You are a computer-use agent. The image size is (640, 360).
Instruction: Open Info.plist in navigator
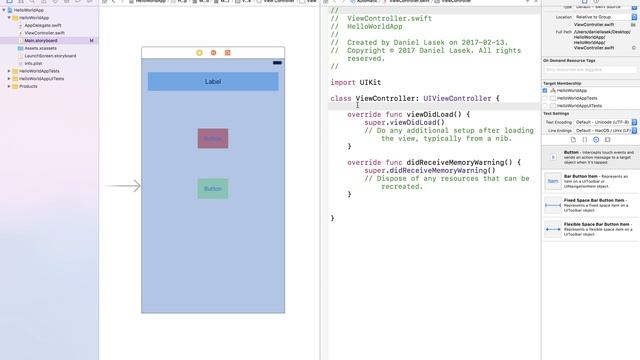click(x=33, y=63)
